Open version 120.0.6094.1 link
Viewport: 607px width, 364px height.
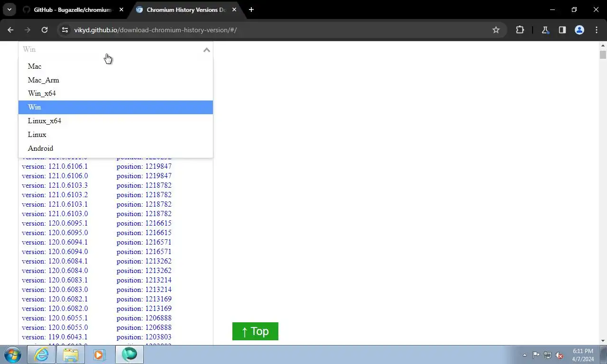[x=55, y=242]
